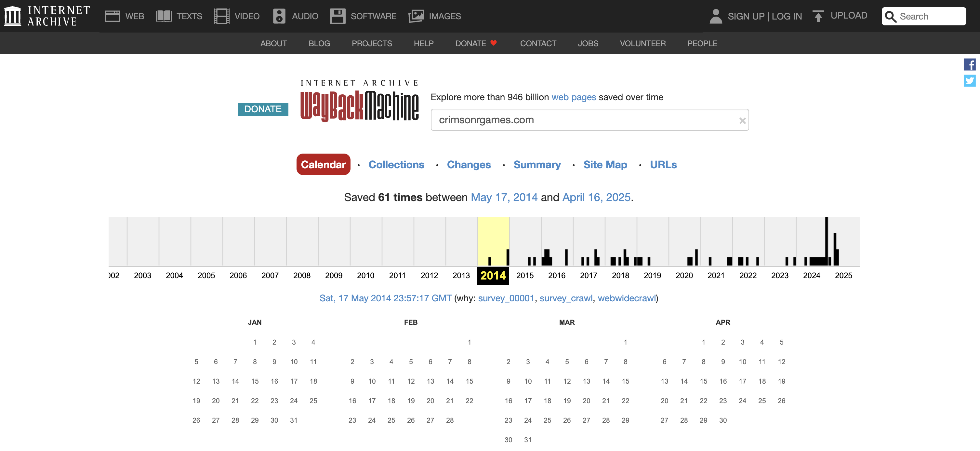Switch to the Collections tab
Viewport: 980px width, 451px height.
[396, 164]
